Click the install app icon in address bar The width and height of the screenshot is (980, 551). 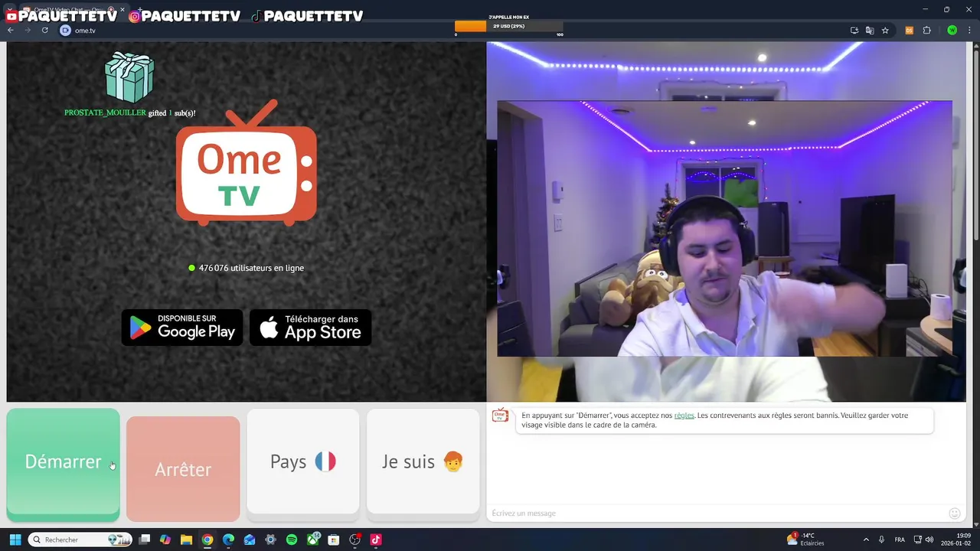pyautogui.click(x=854, y=31)
